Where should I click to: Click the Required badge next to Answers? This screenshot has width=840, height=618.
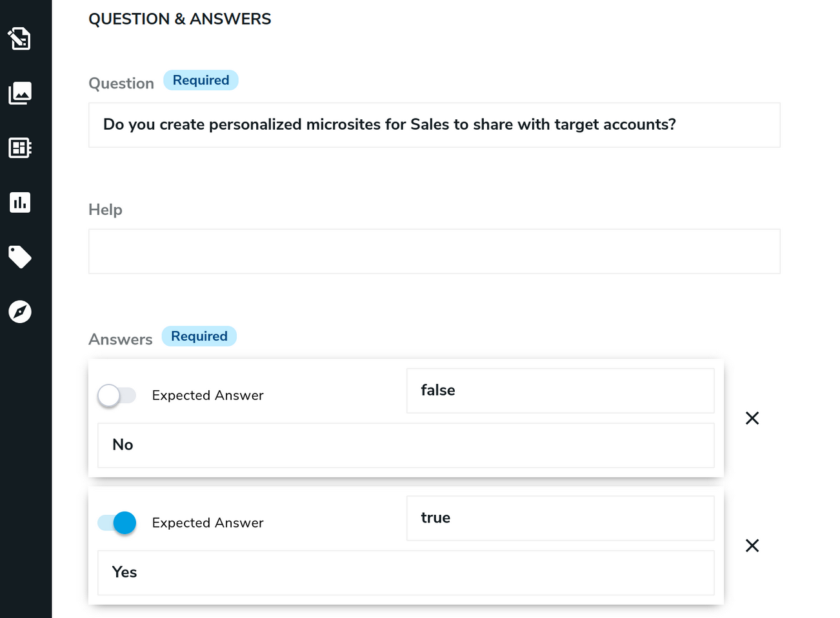[199, 336]
